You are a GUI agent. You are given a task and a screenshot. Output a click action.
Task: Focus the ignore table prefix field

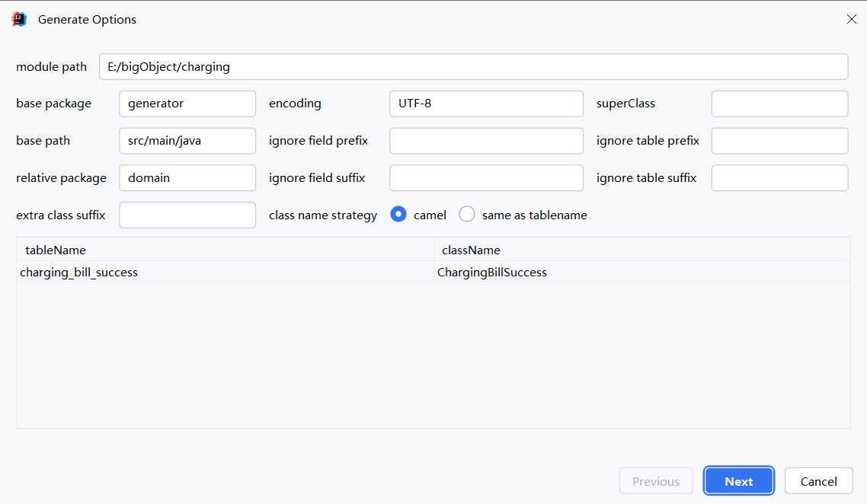pyautogui.click(x=779, y=141)
